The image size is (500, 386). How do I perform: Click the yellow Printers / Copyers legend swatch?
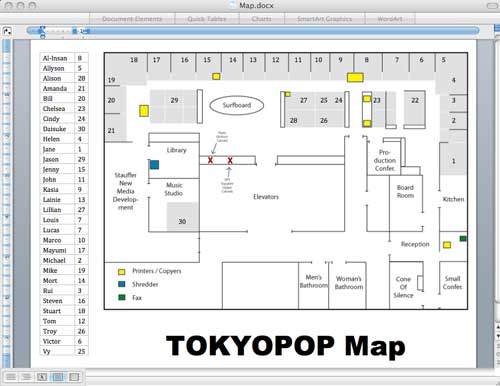coord(122,272)
